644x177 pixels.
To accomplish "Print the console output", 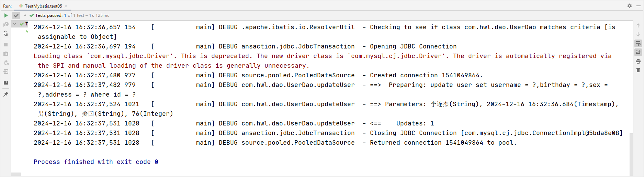I will (638, 61).
